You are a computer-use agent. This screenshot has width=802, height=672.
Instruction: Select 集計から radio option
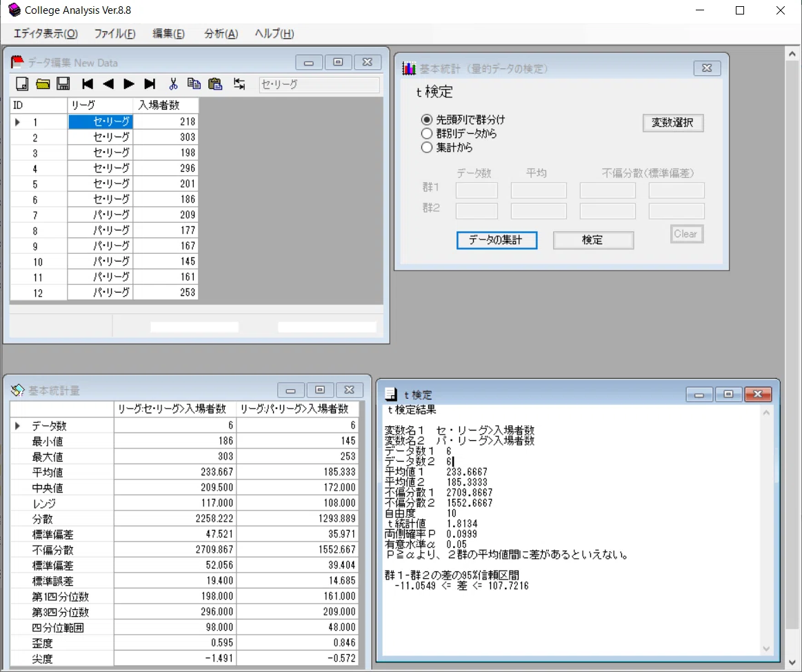coord(447,148)
